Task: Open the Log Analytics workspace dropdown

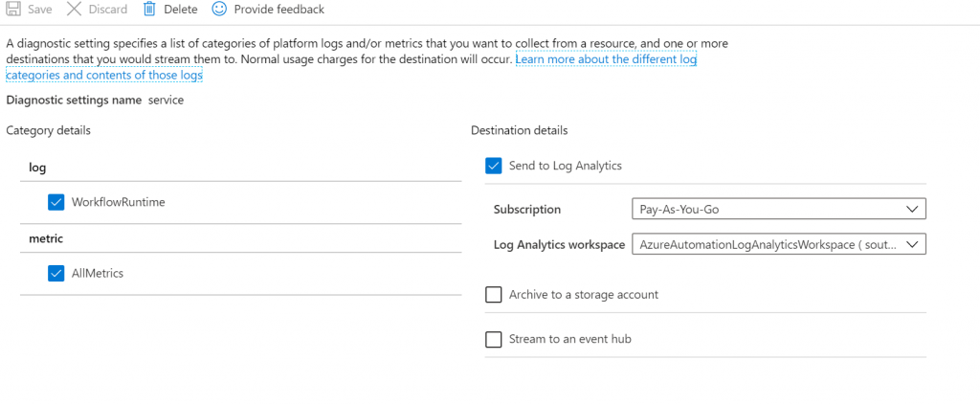Action: pos(779,244)
